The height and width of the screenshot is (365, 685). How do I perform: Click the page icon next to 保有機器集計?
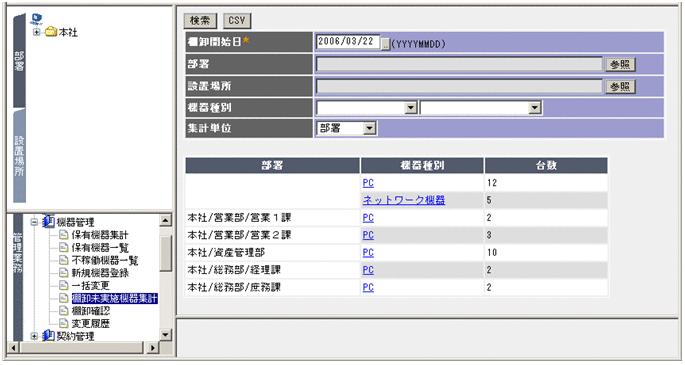64,235
